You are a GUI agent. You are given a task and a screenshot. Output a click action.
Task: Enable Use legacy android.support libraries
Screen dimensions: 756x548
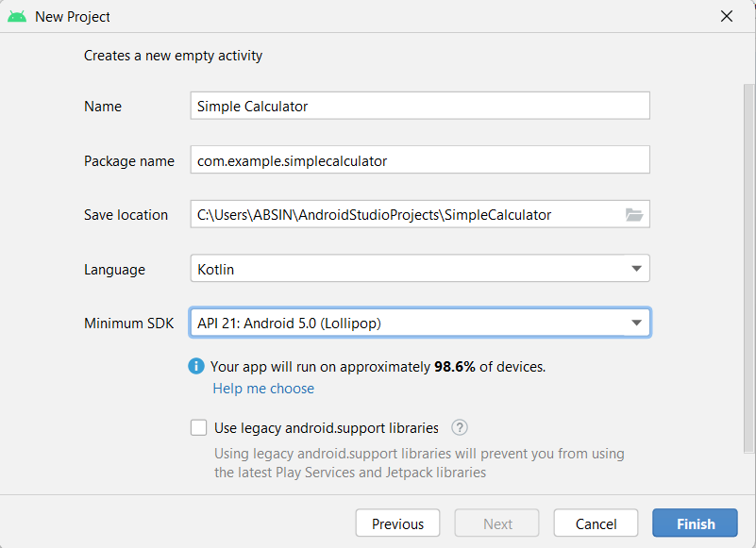click(x=198, y=427)
